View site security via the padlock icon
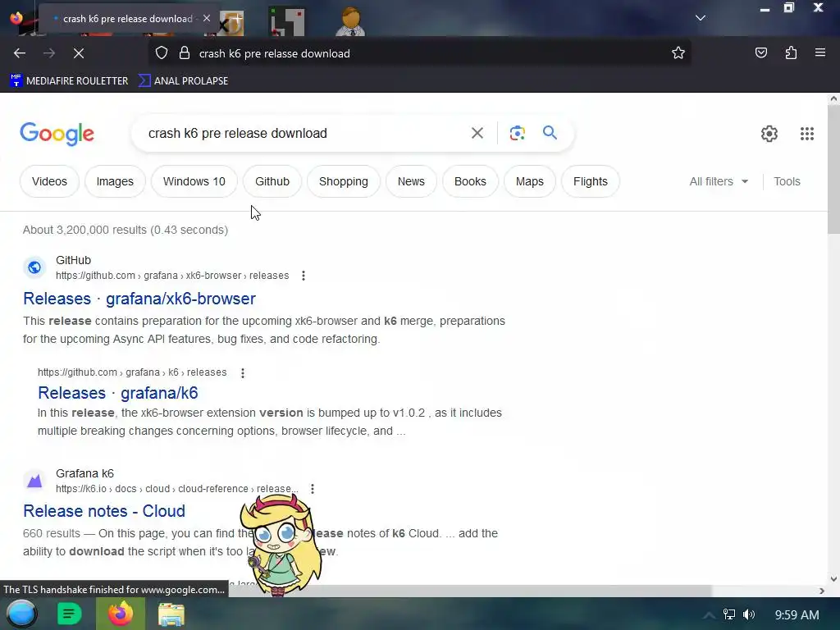Image resolution: width=840 pixels, height=630 pixels. tap(185, 53)
